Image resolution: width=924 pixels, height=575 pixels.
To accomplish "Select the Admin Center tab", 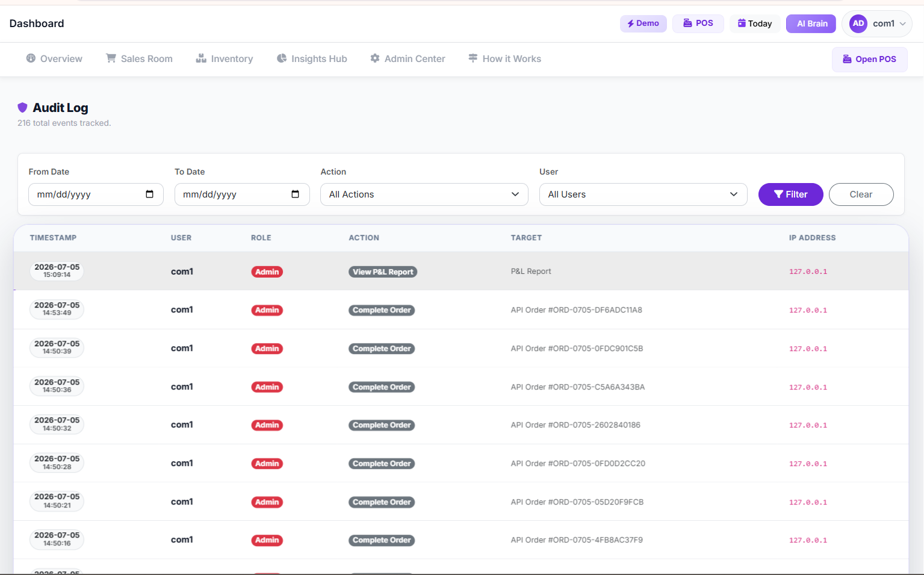I will click(408, 58).
